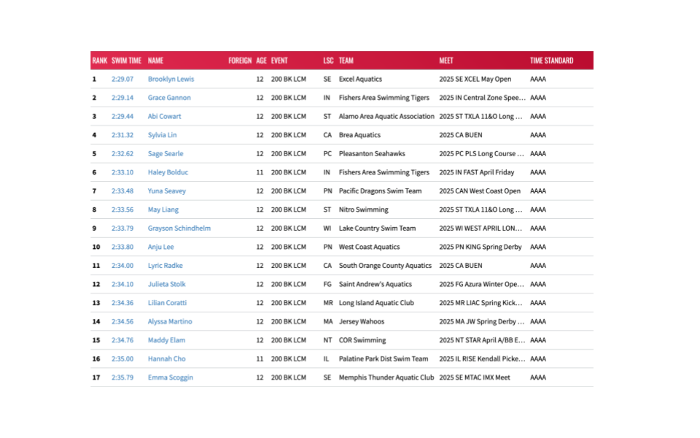Image resolution: width=700 pixels, height=438 pixels.
Task: Click the 2:34.00 swim time for Lyric Radke
Action: [x=123, y=266]
